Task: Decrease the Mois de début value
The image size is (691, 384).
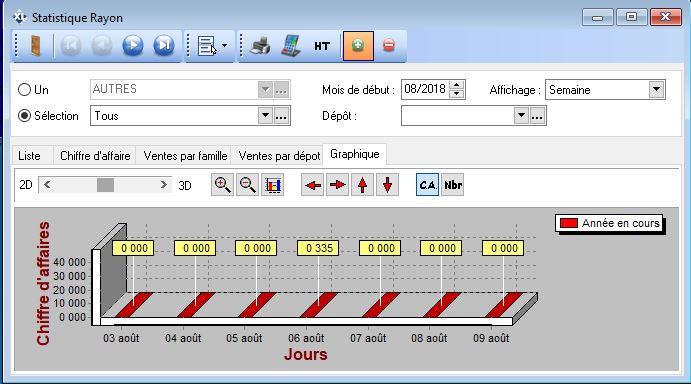Action: pyautogui.click(x=457, y=94)
